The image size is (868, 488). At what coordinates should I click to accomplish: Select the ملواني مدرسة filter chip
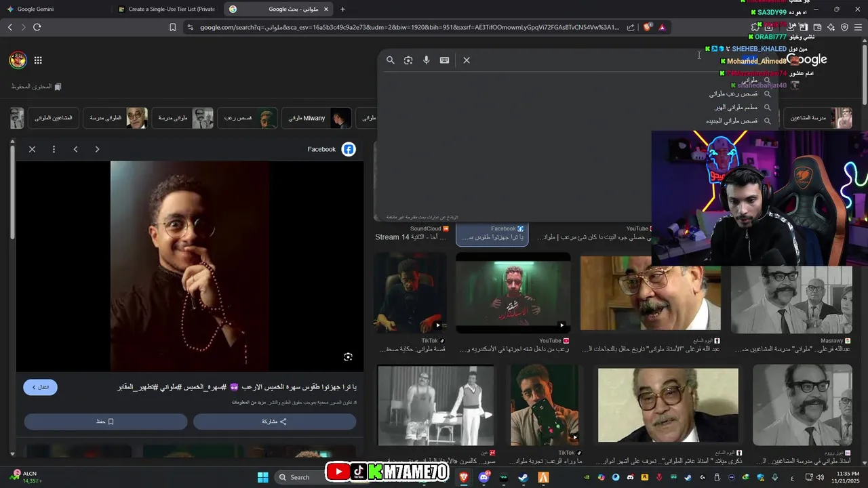[x=183, y=118]
